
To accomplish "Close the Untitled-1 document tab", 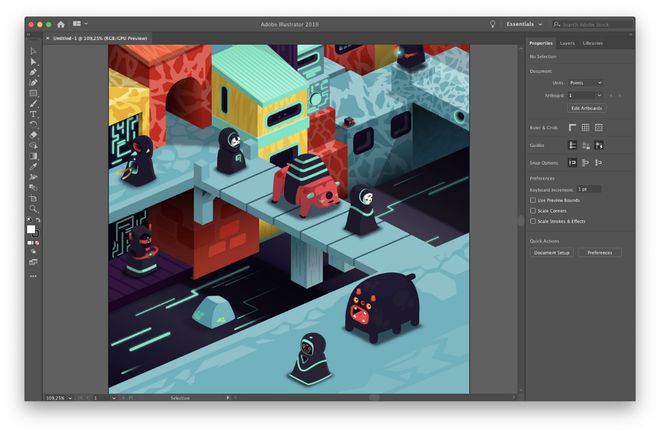I will click(47, 38).
